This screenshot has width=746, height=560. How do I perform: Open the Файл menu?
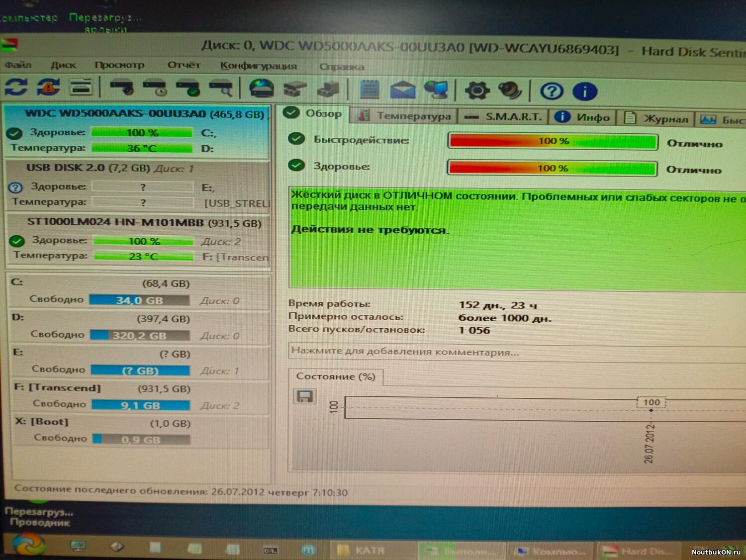pos(18,65)
